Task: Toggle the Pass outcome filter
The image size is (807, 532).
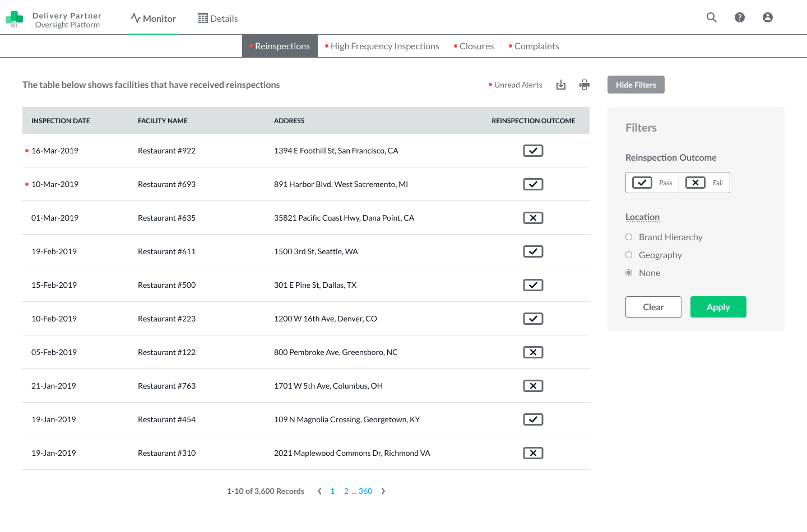Action: pos(652,183)
